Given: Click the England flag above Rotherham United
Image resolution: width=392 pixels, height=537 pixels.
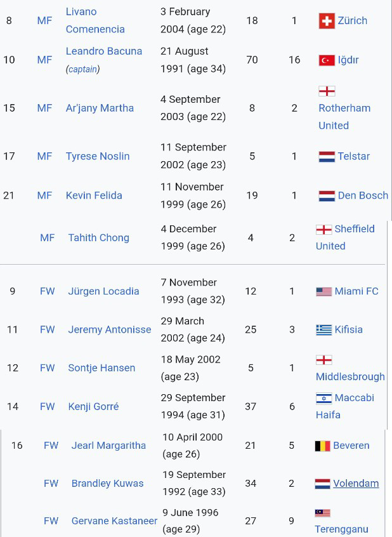Looking at the screenshot, I should click(x=327, y=91).
